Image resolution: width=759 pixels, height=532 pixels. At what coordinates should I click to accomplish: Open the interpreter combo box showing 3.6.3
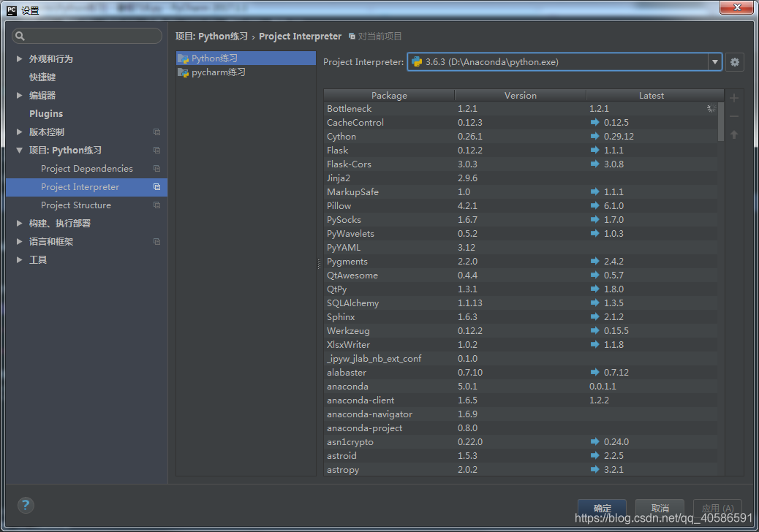(564, 62)
